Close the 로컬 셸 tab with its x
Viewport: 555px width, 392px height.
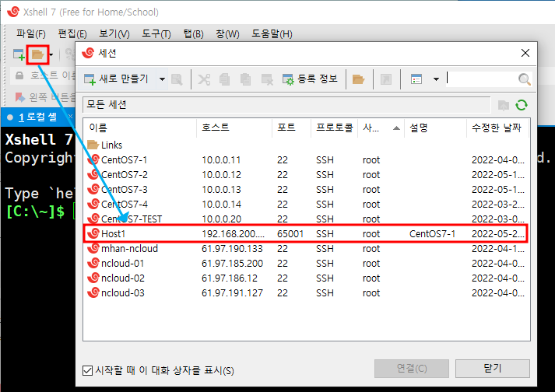(x=70, y=117)
